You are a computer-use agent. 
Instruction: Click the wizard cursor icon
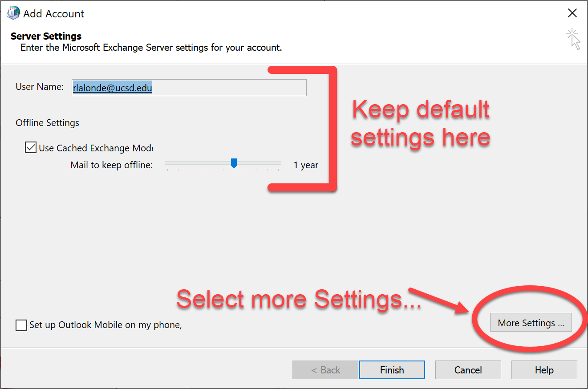pyautogui.click(x=573, y=39)
